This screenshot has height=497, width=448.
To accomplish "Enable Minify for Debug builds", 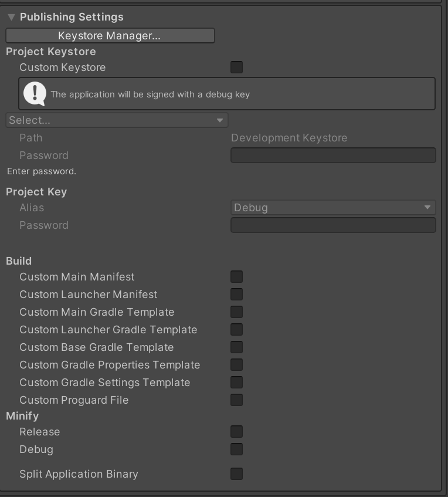I will pyautogui.click(x=236, y=449).
